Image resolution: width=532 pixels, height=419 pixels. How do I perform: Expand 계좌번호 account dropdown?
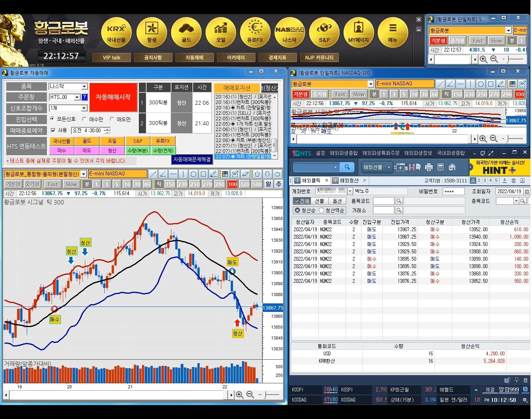coord(350,191)
